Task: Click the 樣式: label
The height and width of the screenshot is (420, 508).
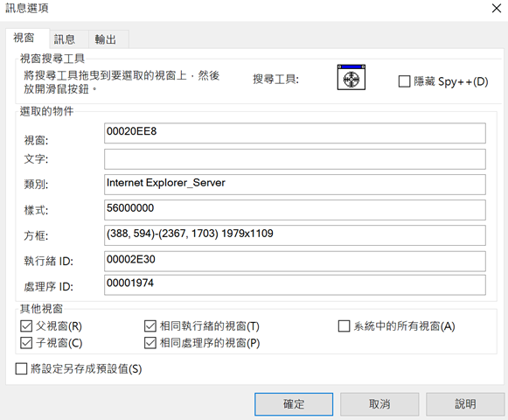Action: coord(36,210)
